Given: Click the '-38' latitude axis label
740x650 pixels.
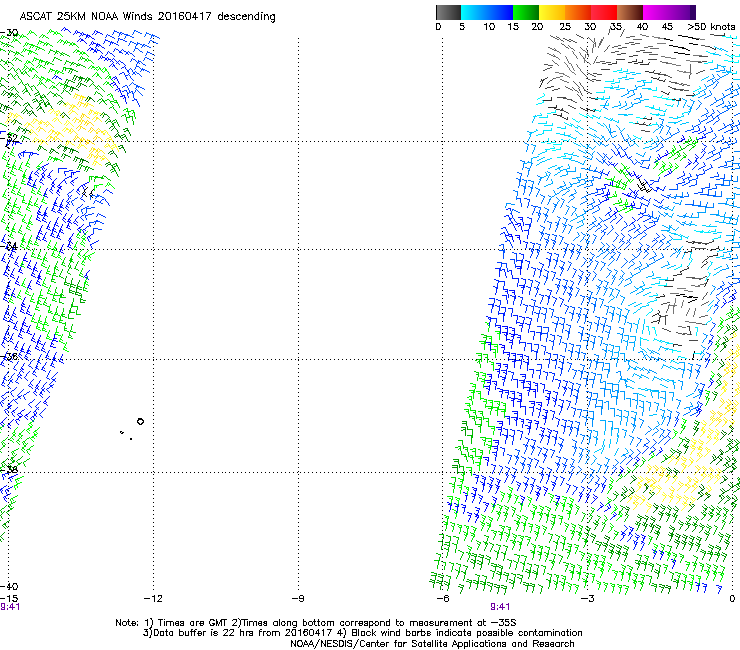Looking at the screenshot, I should point(9,470).
